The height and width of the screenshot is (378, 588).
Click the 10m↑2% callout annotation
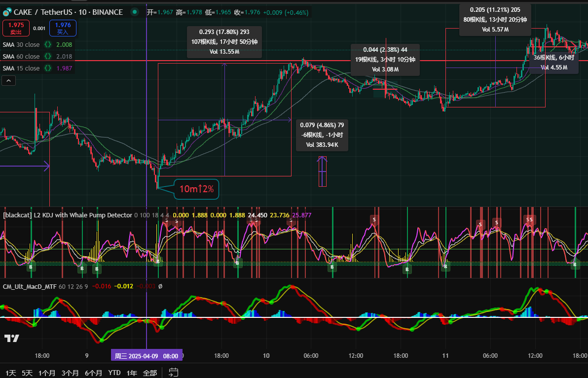[196, 189]
